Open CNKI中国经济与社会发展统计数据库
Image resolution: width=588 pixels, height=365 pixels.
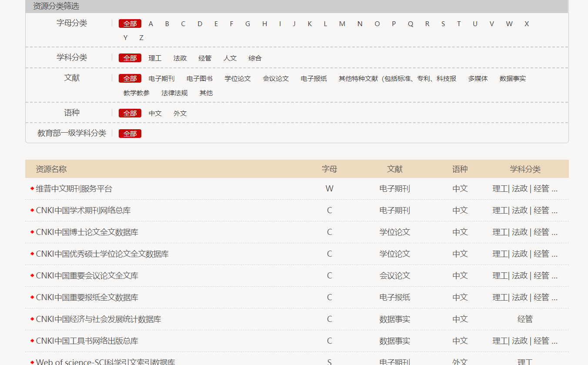tap(98, 319)
